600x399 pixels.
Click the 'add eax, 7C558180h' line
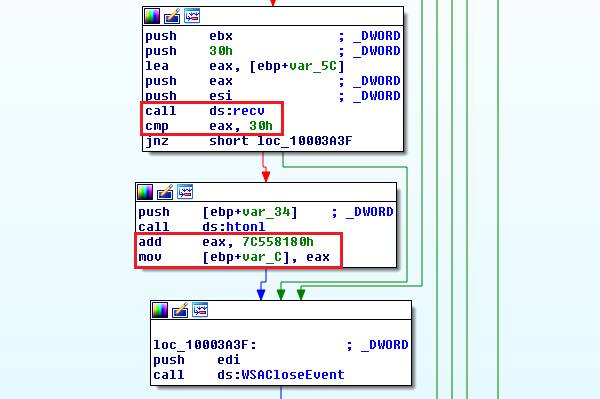point(226,242)
